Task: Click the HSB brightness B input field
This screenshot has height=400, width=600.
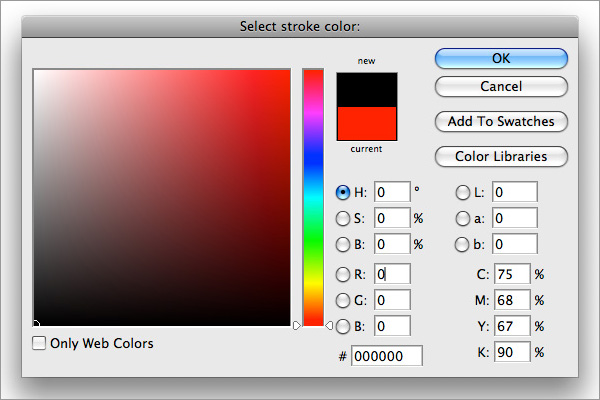Action: (392, 244)
